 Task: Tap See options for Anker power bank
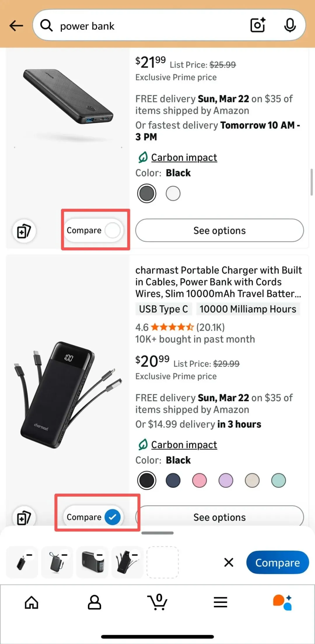click(219, 230)
